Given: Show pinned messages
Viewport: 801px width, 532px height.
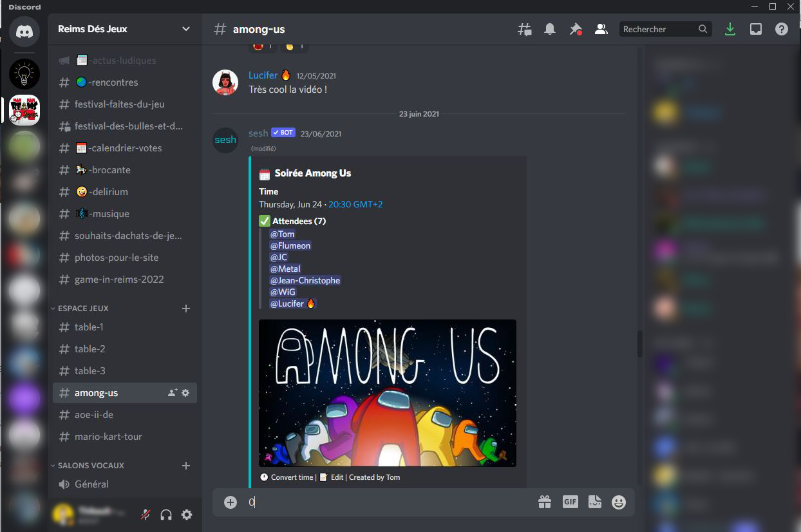Looking at the screenshot, I should pos(576,29).
